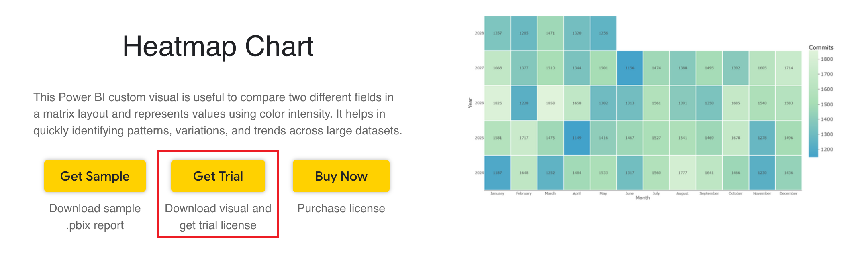Click the 'Purchase license' caption text

pyautogui.click(x=341, y=208)
